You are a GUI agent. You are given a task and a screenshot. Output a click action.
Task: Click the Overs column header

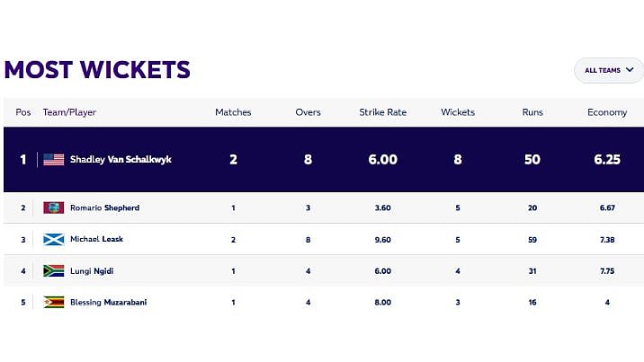pyautogui.click(x=308, y=112)
